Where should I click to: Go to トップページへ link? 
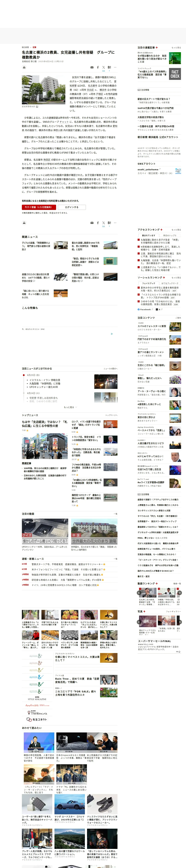(x=111, y=415)
